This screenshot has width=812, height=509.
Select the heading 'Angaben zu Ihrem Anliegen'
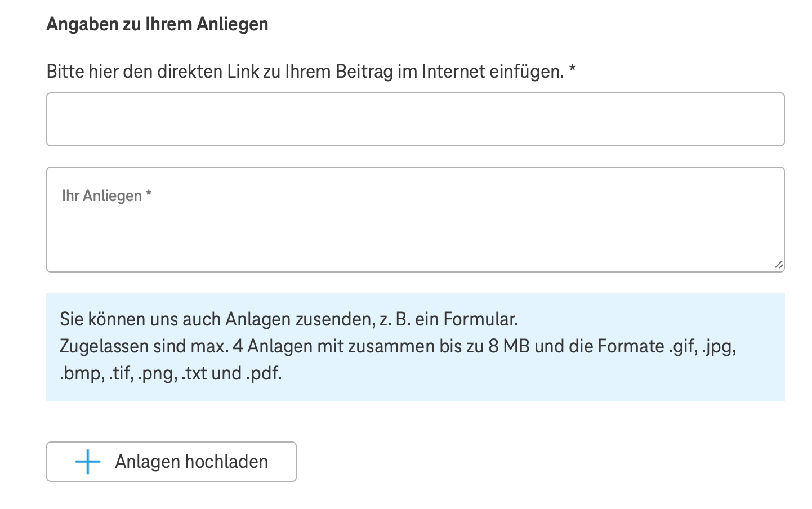[x=157, y=24]
